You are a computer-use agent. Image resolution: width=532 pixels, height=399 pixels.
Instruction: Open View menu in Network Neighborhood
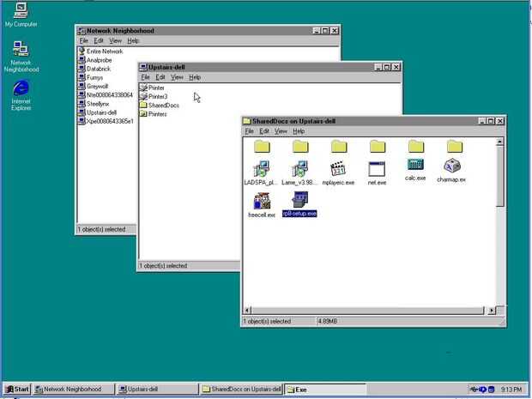115,40
